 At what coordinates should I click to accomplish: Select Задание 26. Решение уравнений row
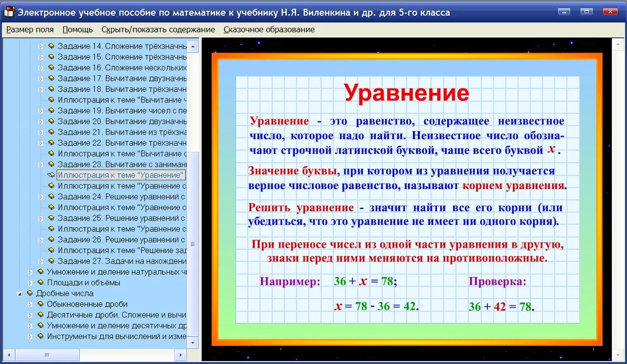pos(122,240)
